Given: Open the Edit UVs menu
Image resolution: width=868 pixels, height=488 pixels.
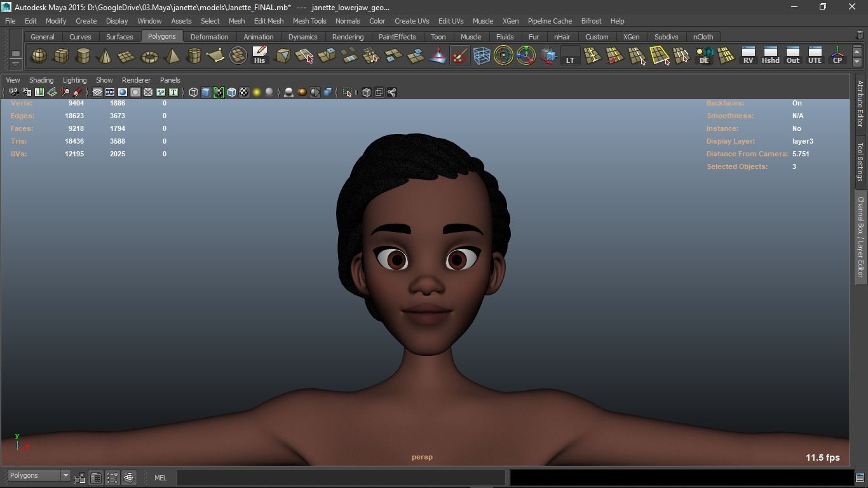Looking at the screenshot, I should [451, 21].
